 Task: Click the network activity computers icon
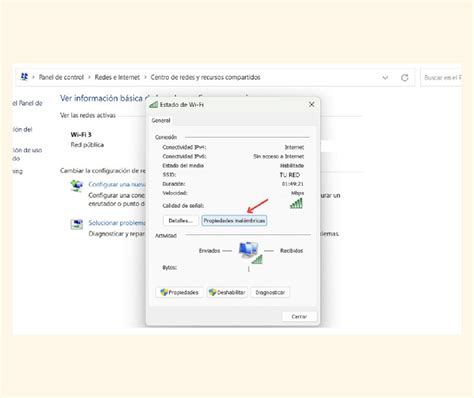pyautogui.click(x=250, y=252)
